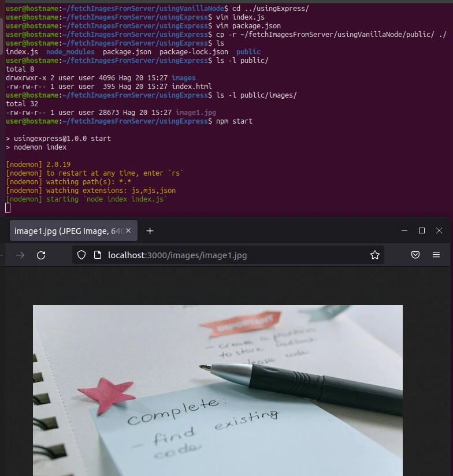The width and height of the screenshot is (453, 476).
Task: Maximize the browser window
Action: coord(422,230)
